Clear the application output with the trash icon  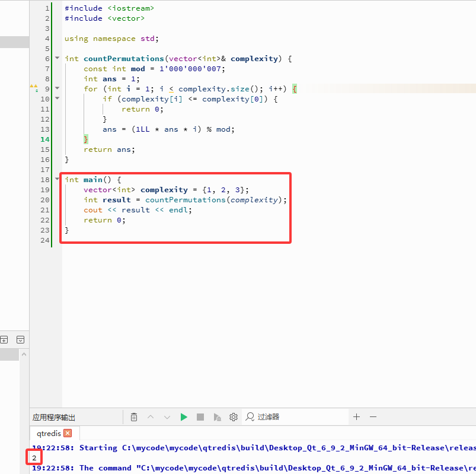[x=134, y=417]
